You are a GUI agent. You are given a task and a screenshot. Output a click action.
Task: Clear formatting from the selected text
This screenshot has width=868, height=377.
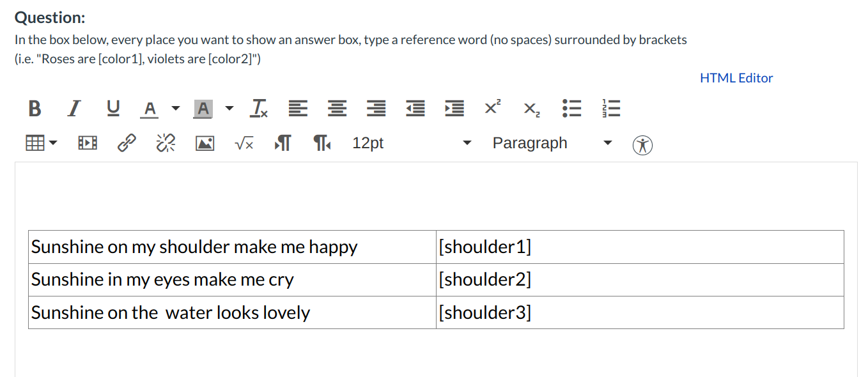coord(259,109)
